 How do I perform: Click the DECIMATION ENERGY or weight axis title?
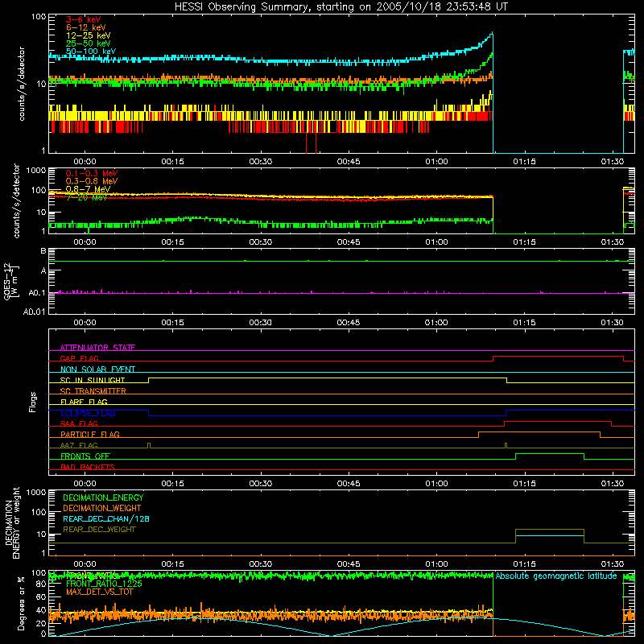tap(12, 522)
